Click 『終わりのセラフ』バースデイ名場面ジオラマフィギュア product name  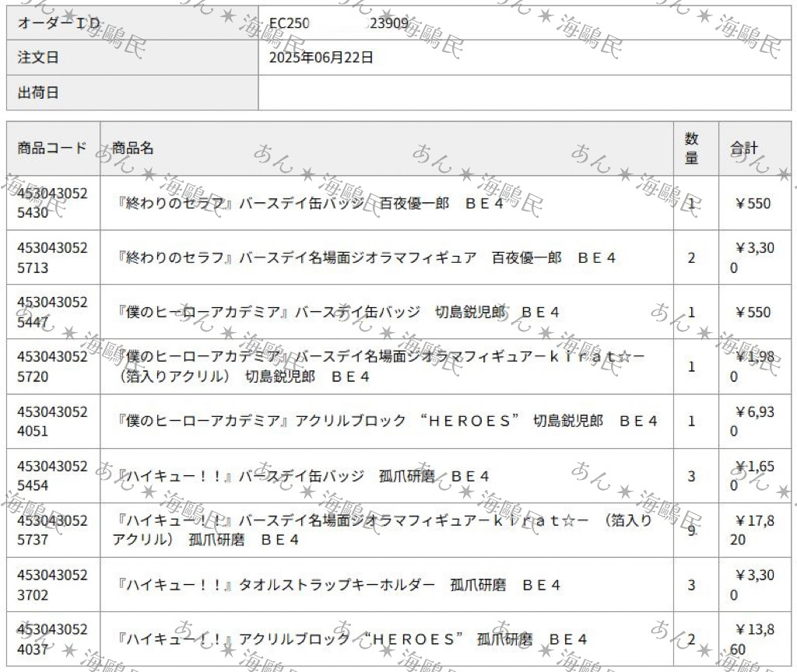[366, 257]
